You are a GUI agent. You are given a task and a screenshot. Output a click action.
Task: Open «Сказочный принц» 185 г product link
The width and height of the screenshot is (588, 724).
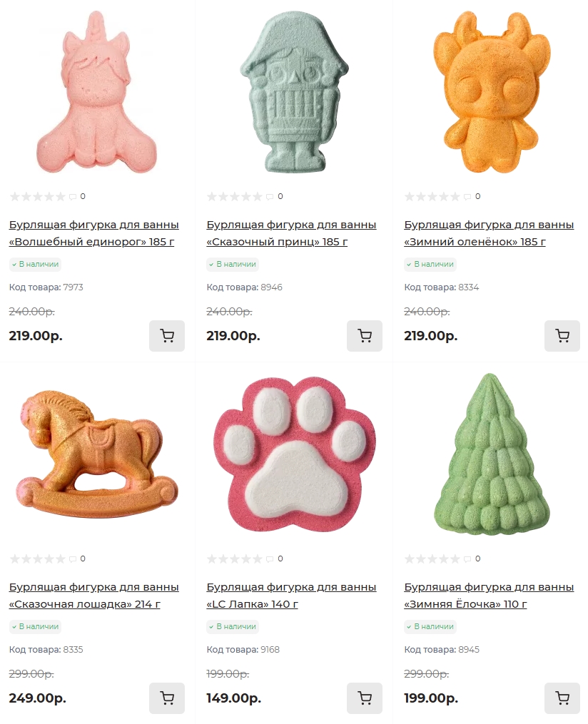(291, 233)
